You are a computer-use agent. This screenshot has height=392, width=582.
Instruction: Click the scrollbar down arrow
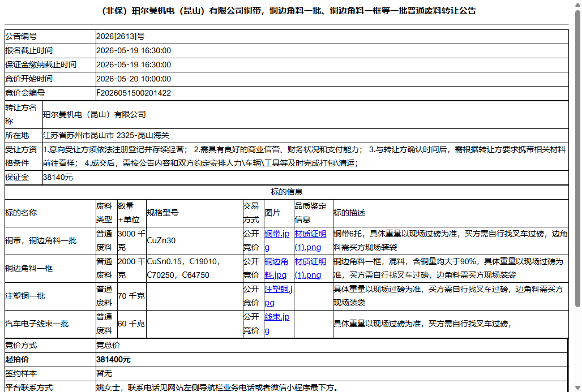(577, 388)
